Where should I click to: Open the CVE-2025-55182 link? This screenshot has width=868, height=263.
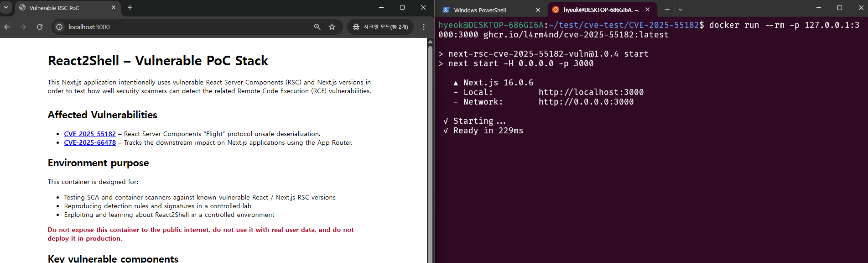(90, 134)
